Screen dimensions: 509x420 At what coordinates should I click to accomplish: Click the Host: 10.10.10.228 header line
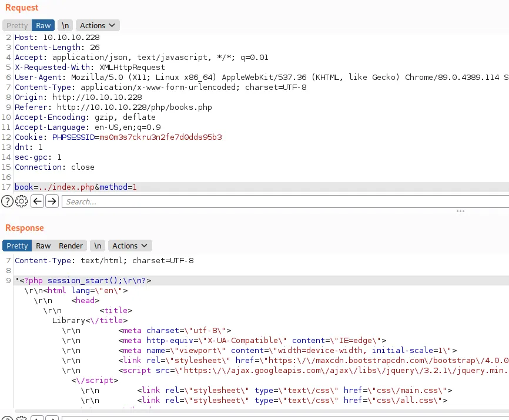(57, 37)
